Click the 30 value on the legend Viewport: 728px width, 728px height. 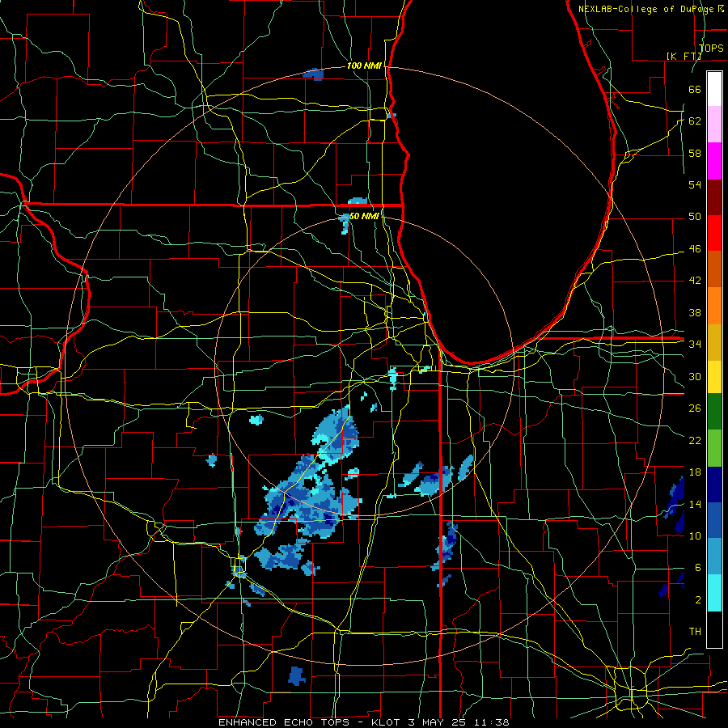pyautogui.click(x=695, y=376)
